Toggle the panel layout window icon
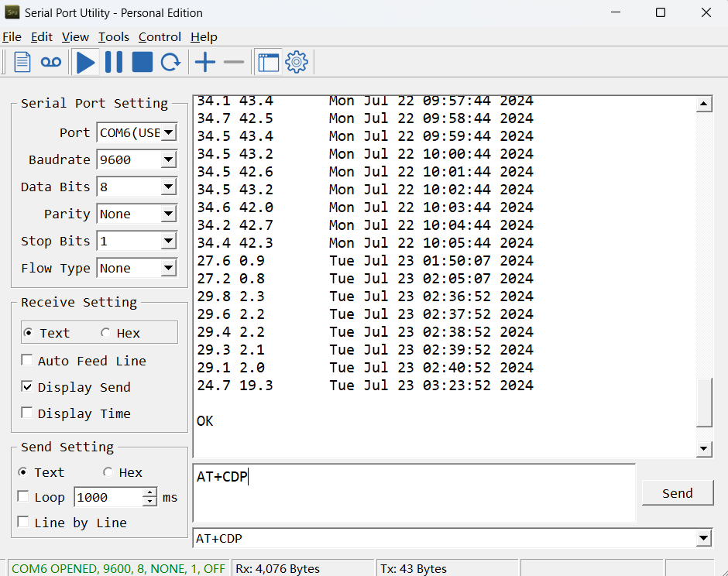Viewport: 728px width, 576px height. point(269,62)
